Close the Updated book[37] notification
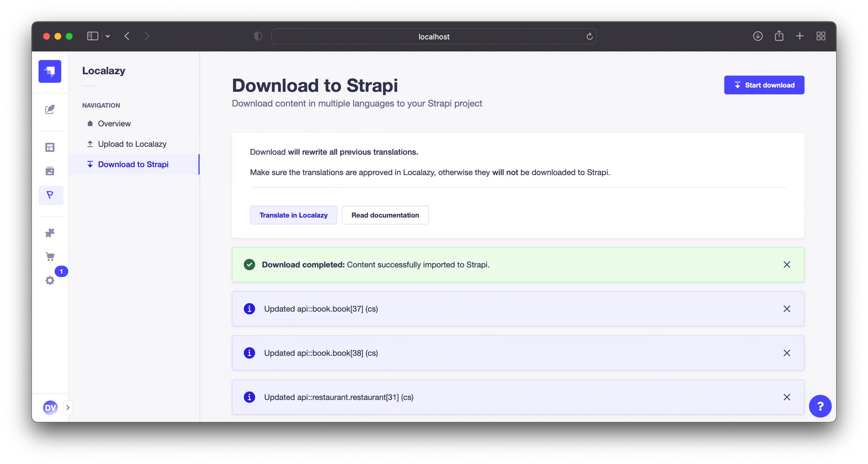The height and width of the screenshot is (464, 868). click(x=786, y=309)
